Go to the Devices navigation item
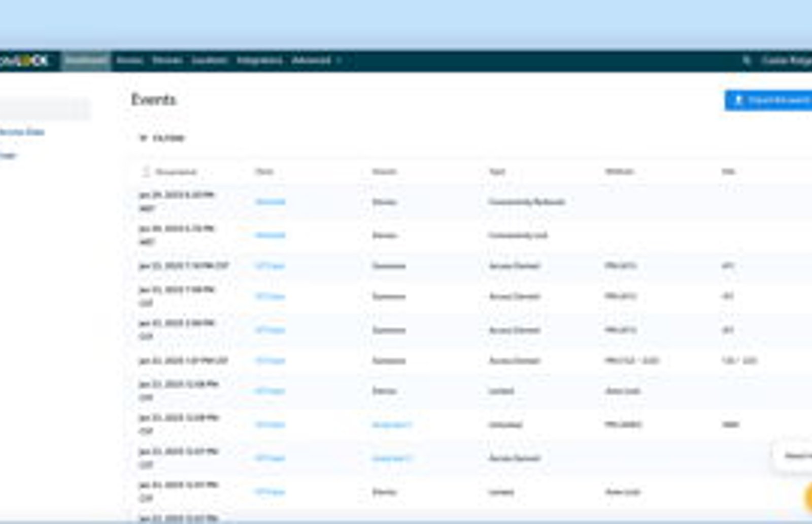812x524 pixels. tap(167, 60)
